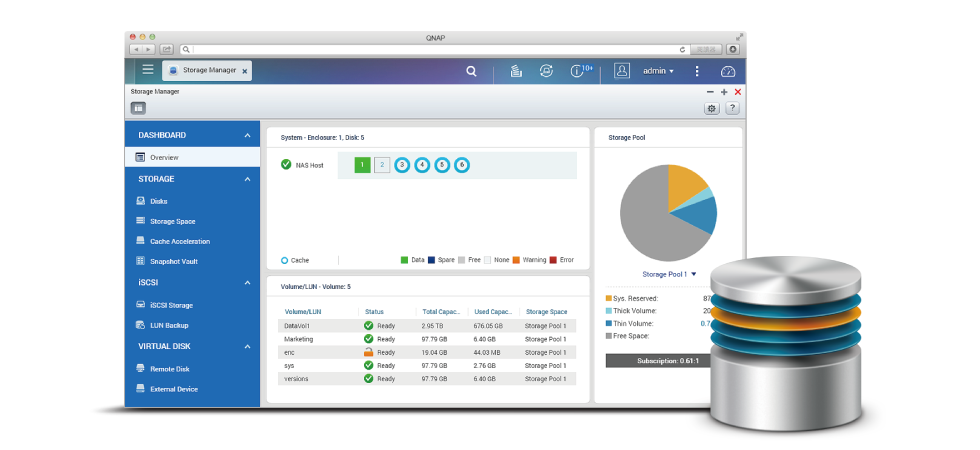
Task: Click the external devices sync icon
Action: [546, 71]
